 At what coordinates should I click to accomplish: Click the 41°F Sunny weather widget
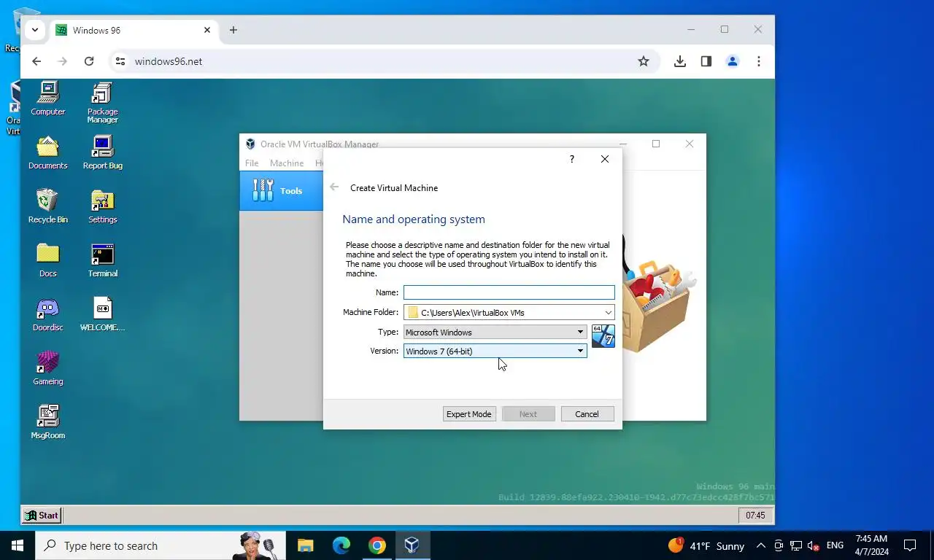pos(706,545)
